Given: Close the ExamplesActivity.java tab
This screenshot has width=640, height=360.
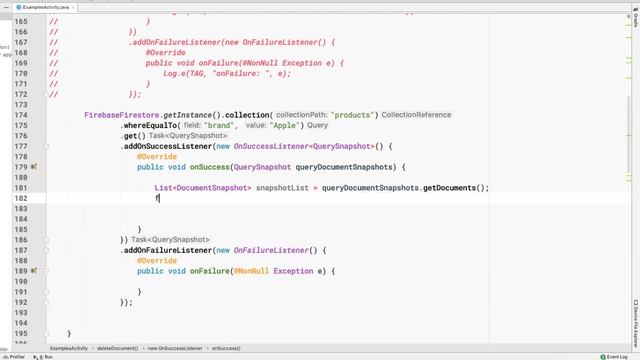Looking at the screenshot, I should (73, 7).
